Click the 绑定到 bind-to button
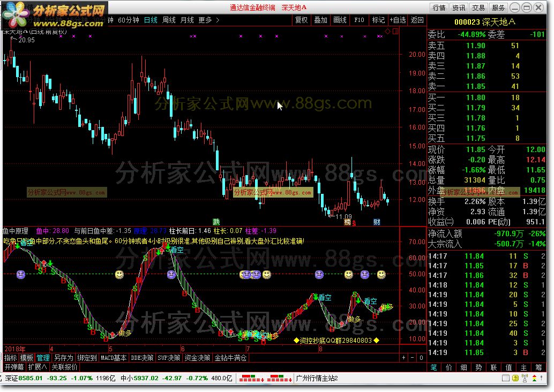 pos(87,358)
